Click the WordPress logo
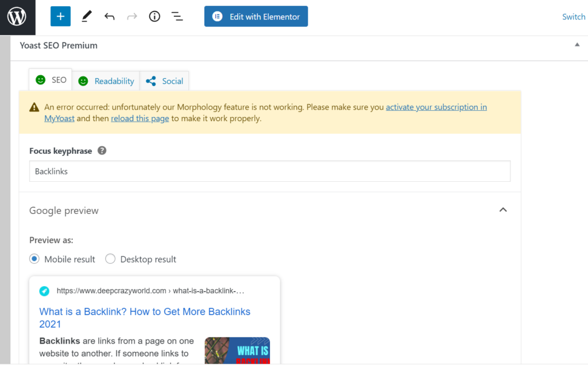Image resolution: width=588 pixels, height=366 pixels. (x=17, y=17)
